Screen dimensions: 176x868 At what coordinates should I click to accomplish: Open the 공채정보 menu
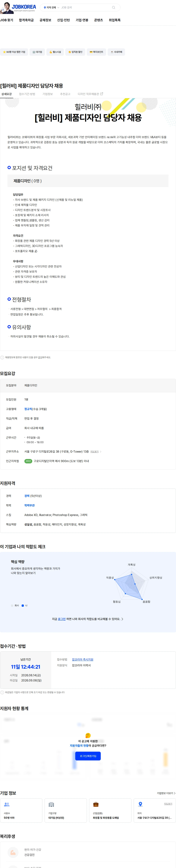(45, 20)
